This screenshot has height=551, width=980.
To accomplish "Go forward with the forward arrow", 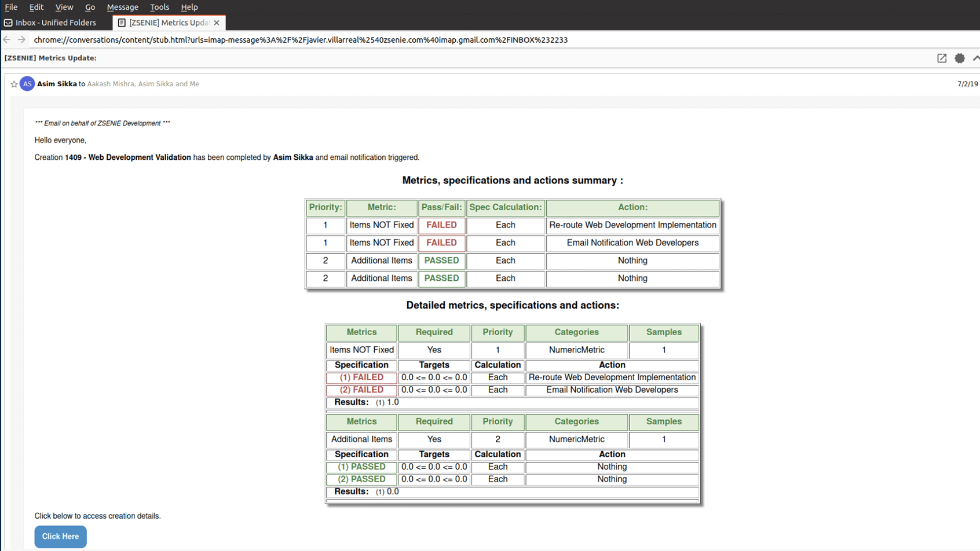I will pyautogui.click(x=21, y=39).
